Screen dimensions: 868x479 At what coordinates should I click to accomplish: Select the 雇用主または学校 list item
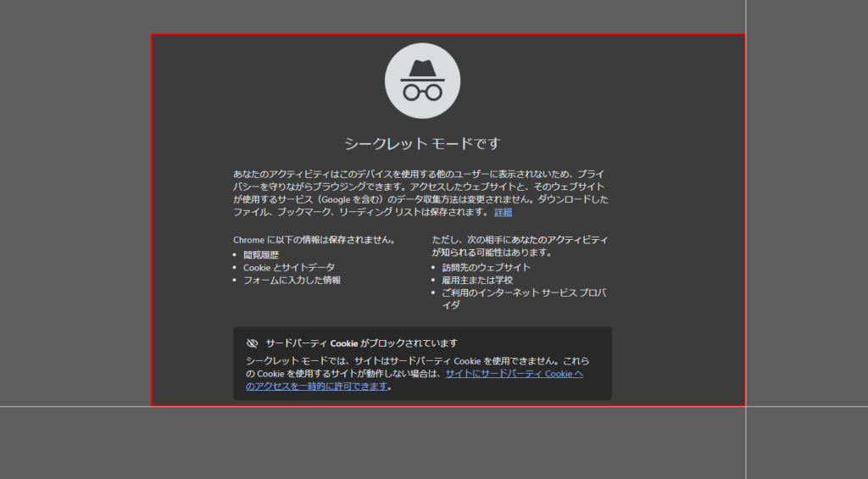point(477,280)
